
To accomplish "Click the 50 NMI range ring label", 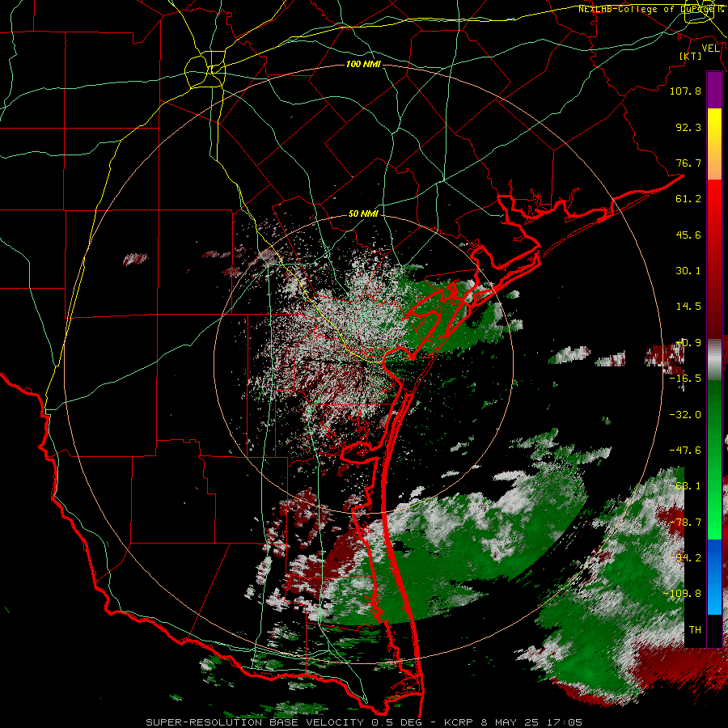I will tap(363, 214).
